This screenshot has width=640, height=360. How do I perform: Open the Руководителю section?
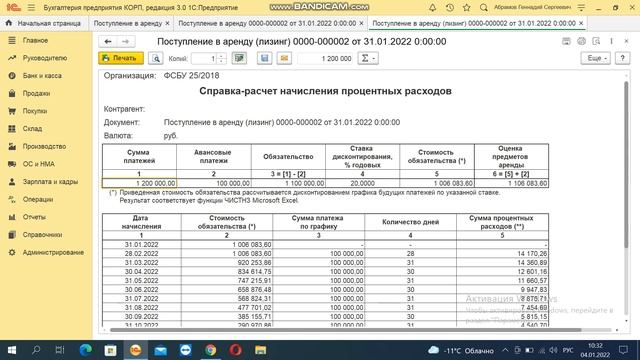pos(46,58)
